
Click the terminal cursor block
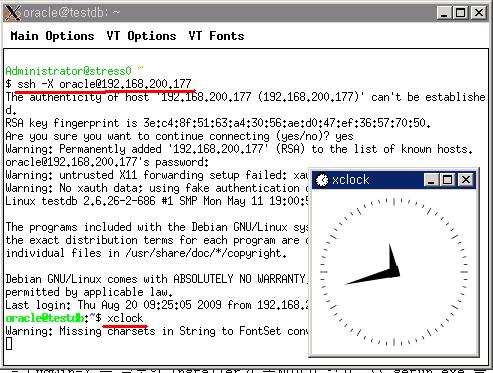click(9, 344)
